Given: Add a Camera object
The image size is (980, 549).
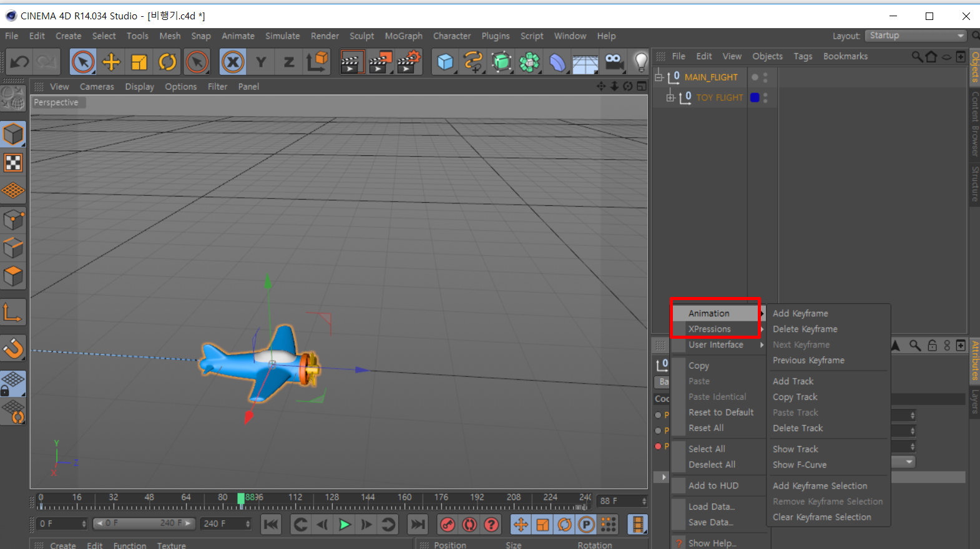Looking at the screenshot, I should click(x=614, y=62).
